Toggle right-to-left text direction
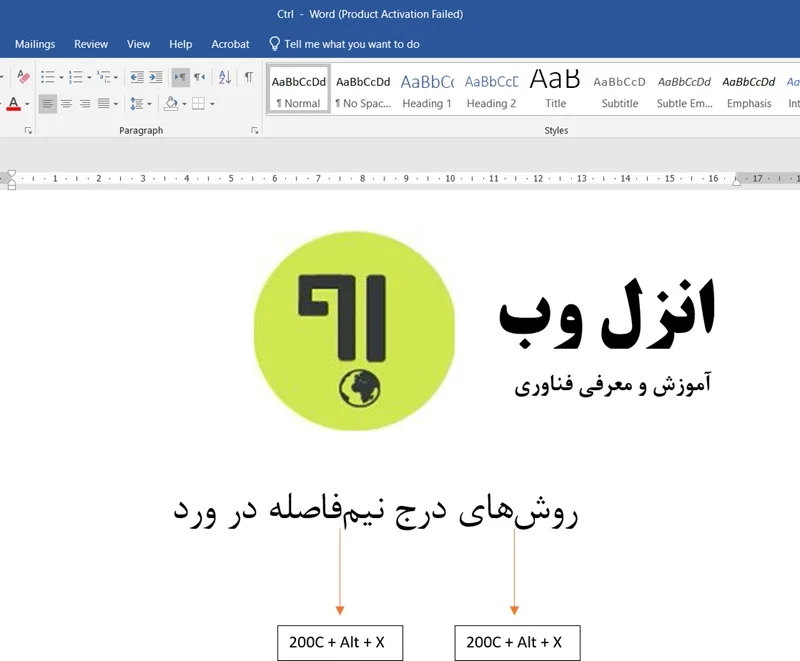The width and height of the screenshot is (800, 661). click(199, 77)
